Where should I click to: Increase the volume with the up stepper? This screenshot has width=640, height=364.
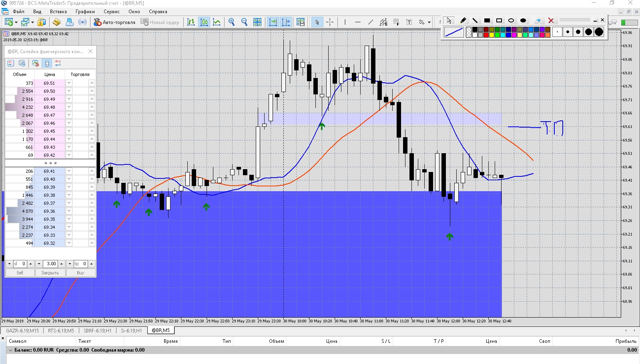point(61,264)
